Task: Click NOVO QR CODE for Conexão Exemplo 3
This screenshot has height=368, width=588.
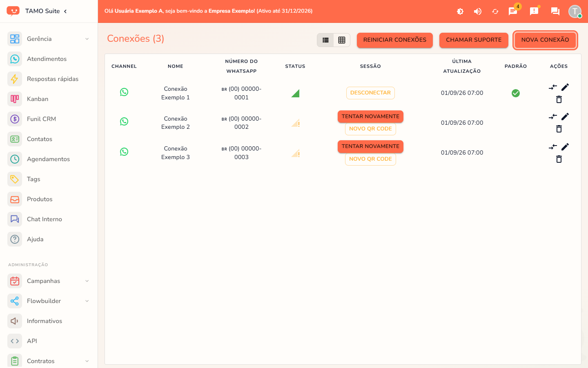Action: coord(370,159)
